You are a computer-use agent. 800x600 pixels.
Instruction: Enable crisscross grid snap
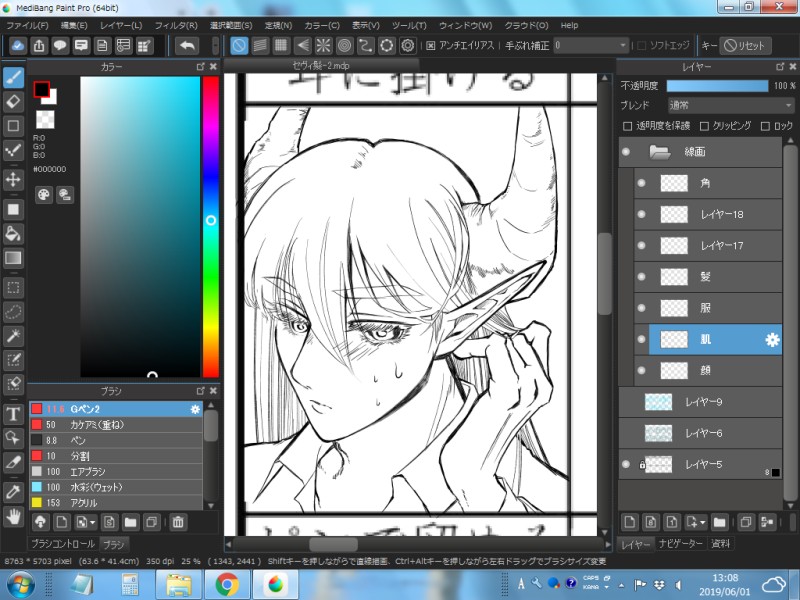click(281, 45)
